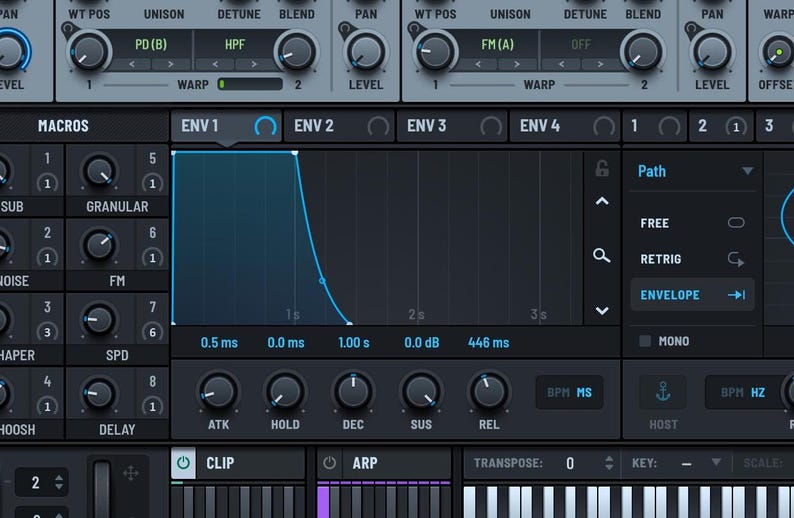Click the purple first ARP step

pyautogui.click(x=323, y=501)
